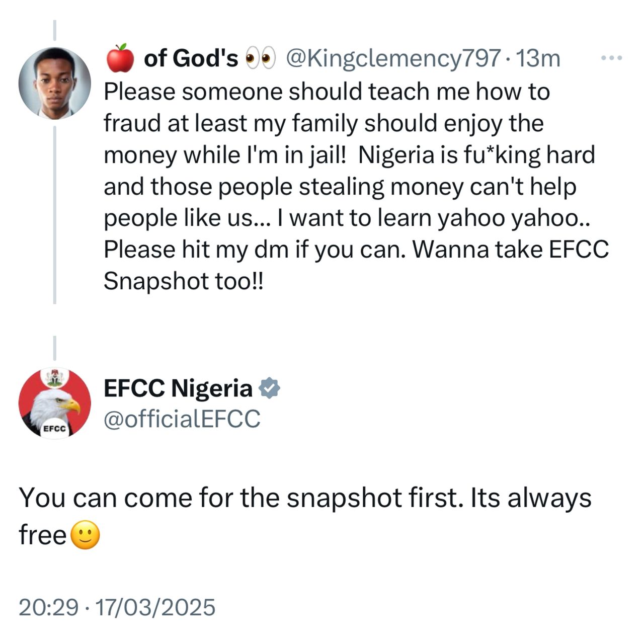This screenshot has height=644, width=644.
Task: Click "Snapshot too!!" at the tweet's end
Action: point(183,281)
